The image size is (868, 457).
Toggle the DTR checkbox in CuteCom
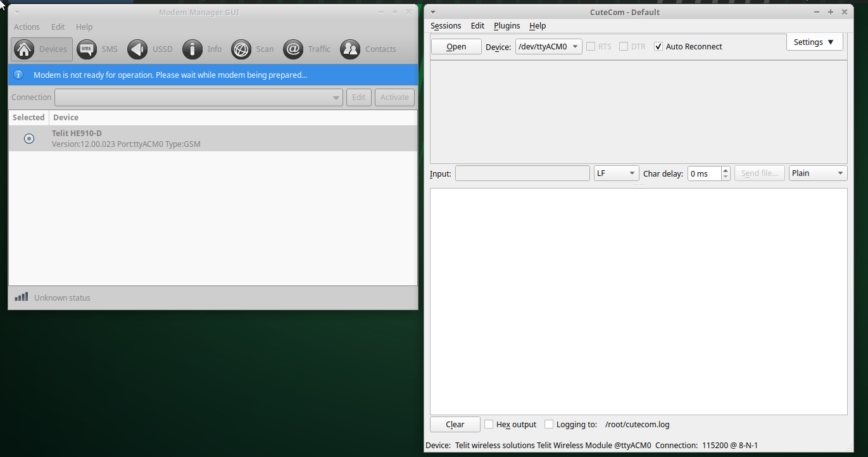[624, 46]
